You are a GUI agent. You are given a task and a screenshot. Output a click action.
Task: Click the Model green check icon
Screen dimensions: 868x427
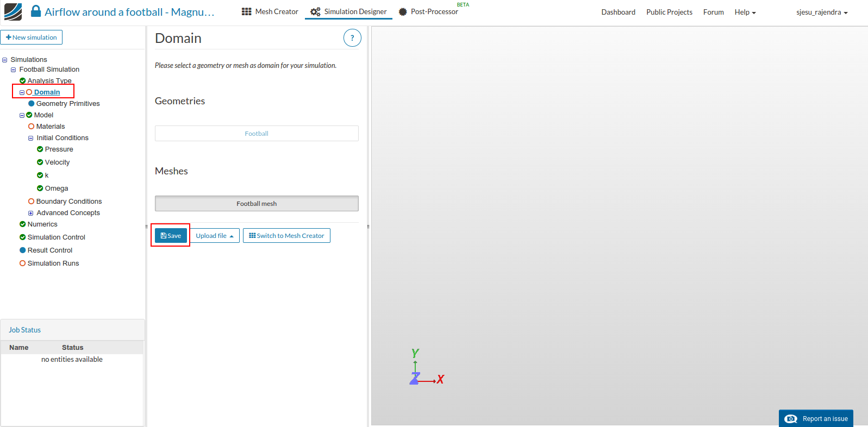click(29, 115)
